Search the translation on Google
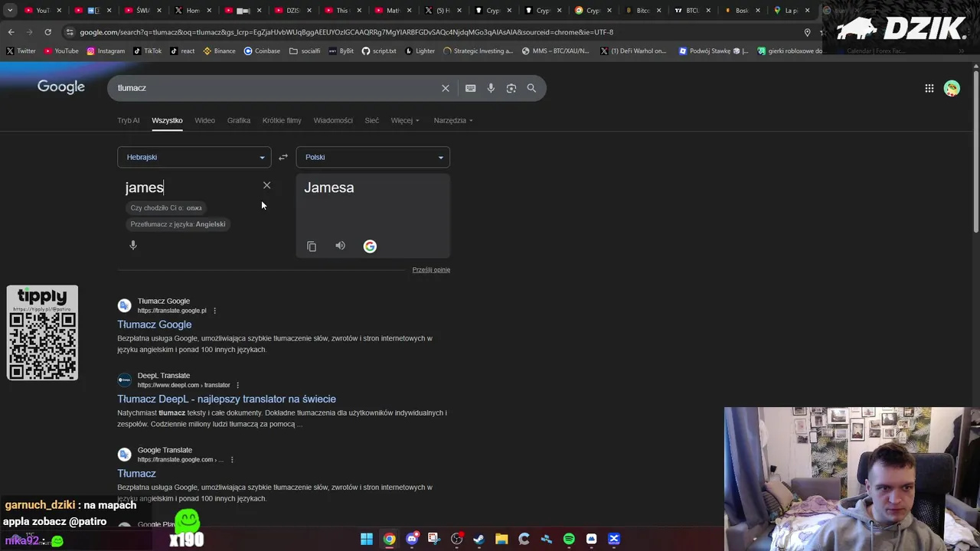Viewport: 980px width, 551px height. (370, 246)
